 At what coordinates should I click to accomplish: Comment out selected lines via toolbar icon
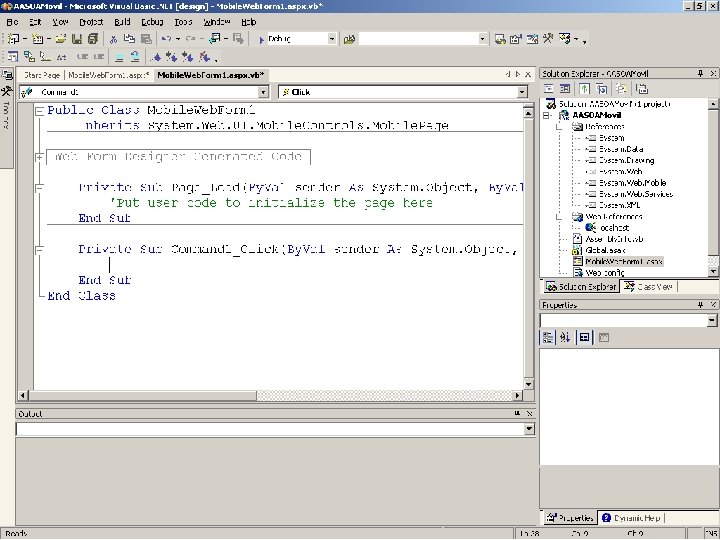click(x=119, y=57)
